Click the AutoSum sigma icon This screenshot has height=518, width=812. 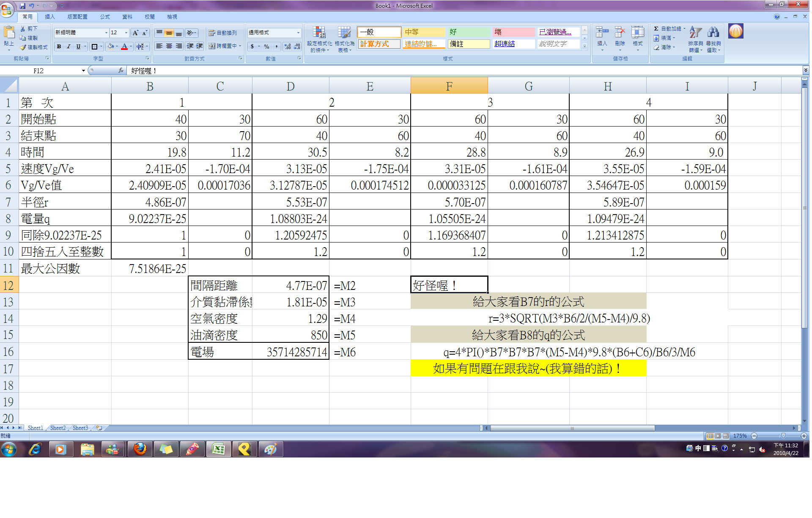656,28
